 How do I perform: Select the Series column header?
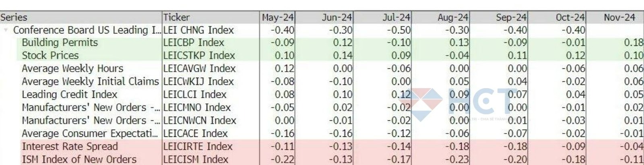coord(14,17)
